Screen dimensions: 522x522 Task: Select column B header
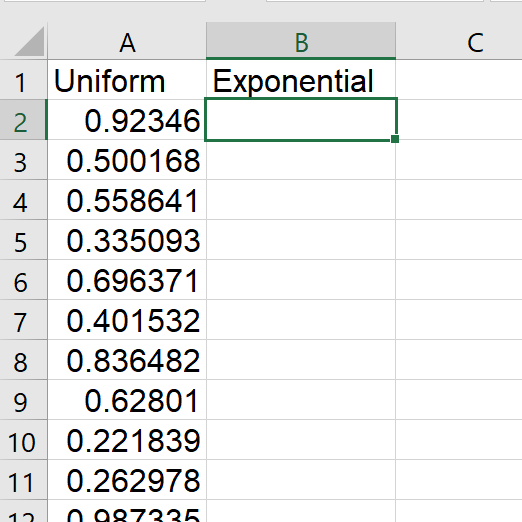[301, 41]
